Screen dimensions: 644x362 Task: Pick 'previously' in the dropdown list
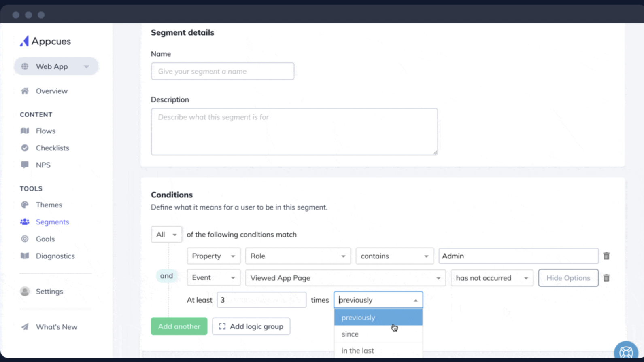coord(358,318)
